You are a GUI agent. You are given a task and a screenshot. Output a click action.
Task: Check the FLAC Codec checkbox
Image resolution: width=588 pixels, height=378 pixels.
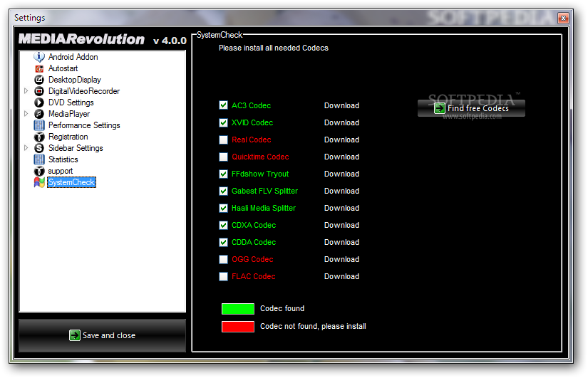224,276
